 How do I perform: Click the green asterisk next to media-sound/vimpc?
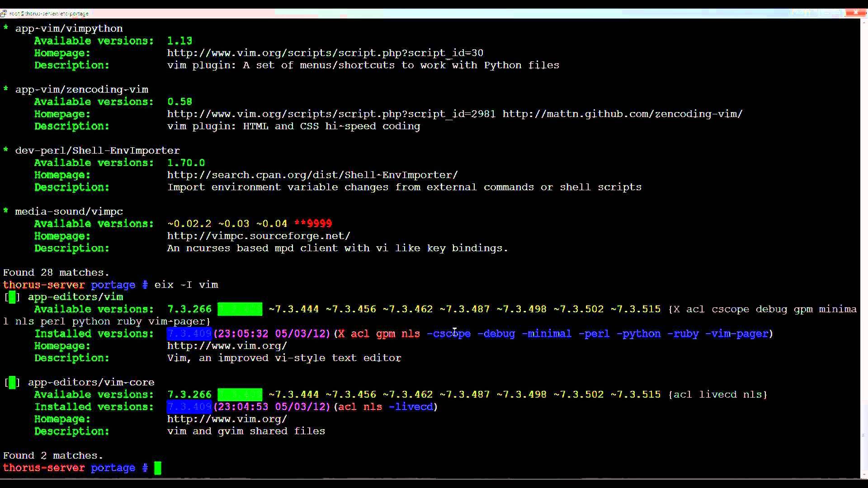pos(6,211)
